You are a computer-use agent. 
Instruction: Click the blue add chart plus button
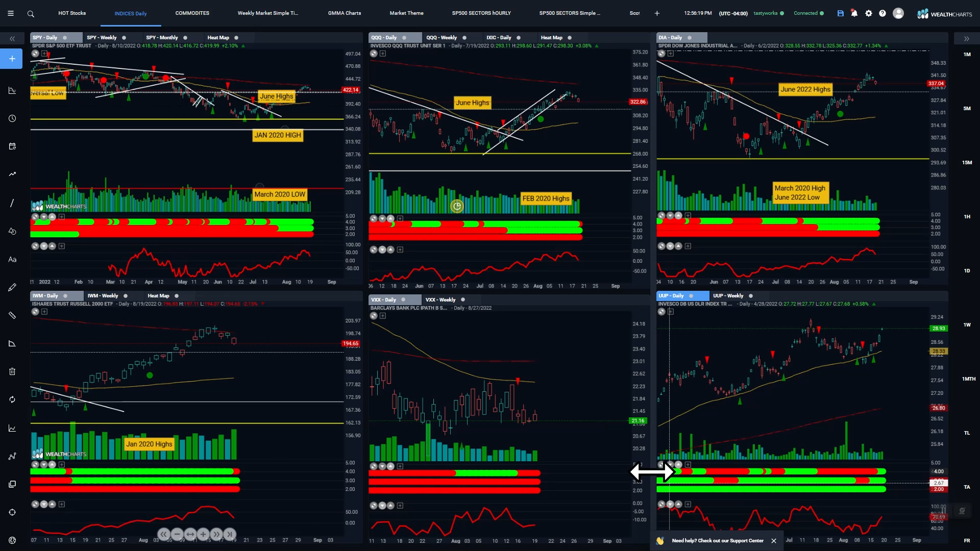coord(12,59)
